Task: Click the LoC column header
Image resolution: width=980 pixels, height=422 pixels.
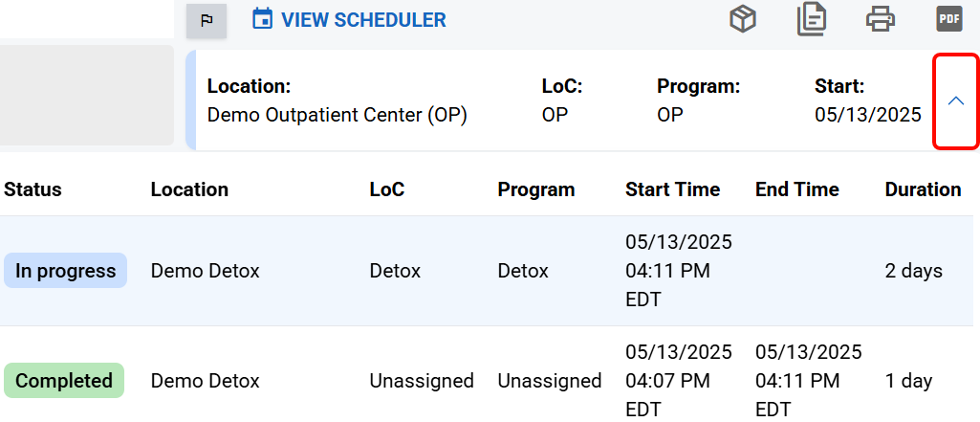Action: (387, 189)
